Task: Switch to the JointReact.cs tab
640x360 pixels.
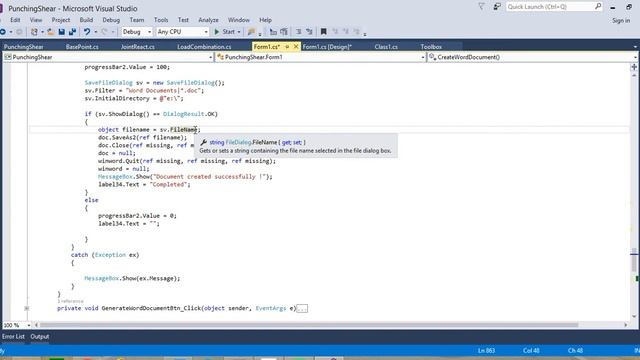Action: point(138,47)
